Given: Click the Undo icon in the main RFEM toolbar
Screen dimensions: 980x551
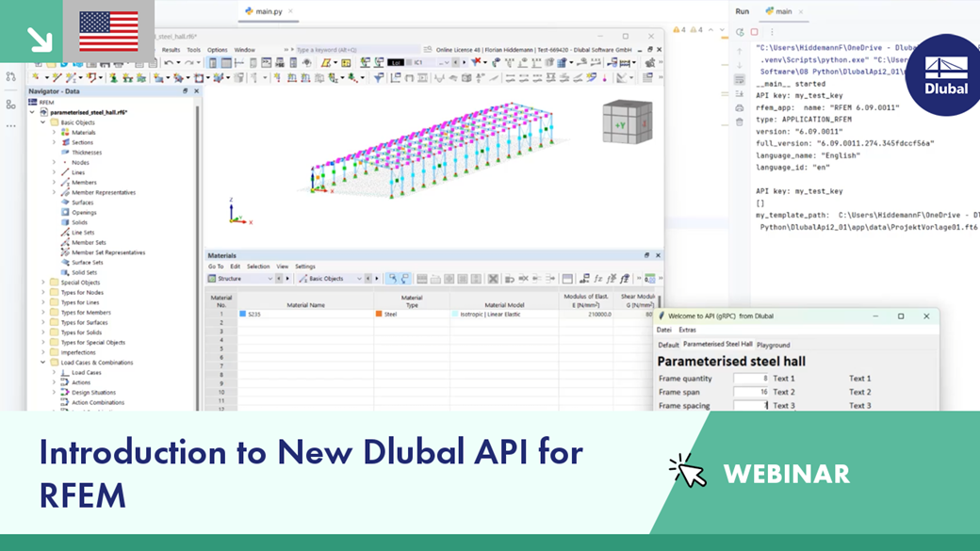Looking at the screenshot, I should 169,61.
